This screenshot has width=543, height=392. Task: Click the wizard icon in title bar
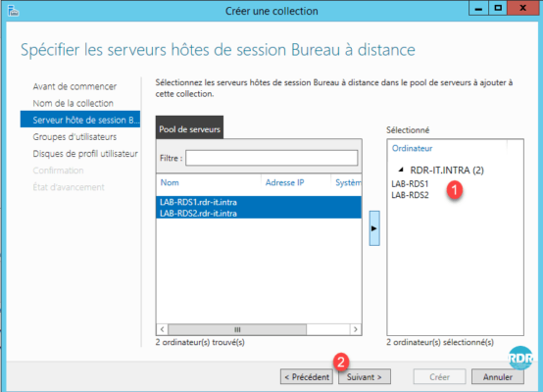click(13, 11)
